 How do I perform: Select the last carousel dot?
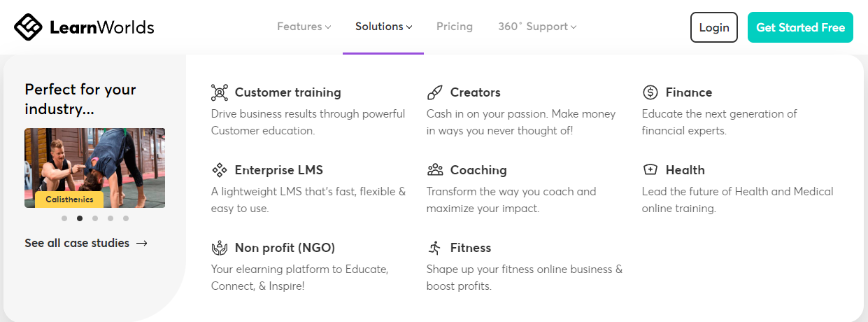tap(126, 218)
